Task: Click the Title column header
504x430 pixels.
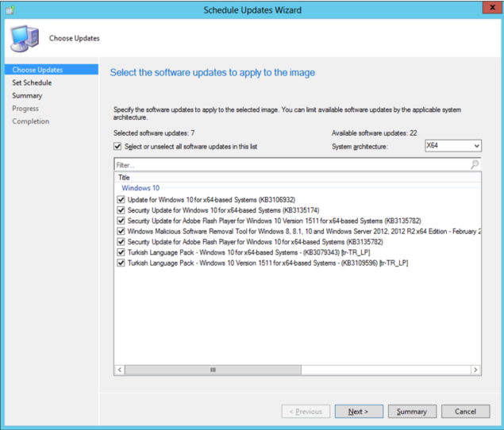Action: (124, 178)
